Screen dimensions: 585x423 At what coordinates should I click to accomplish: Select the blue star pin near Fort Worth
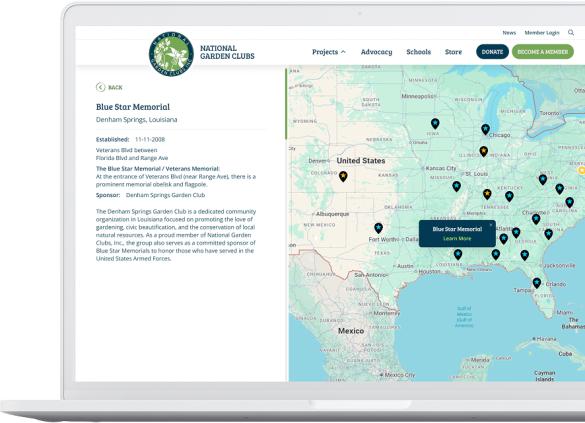pos(378,228)
